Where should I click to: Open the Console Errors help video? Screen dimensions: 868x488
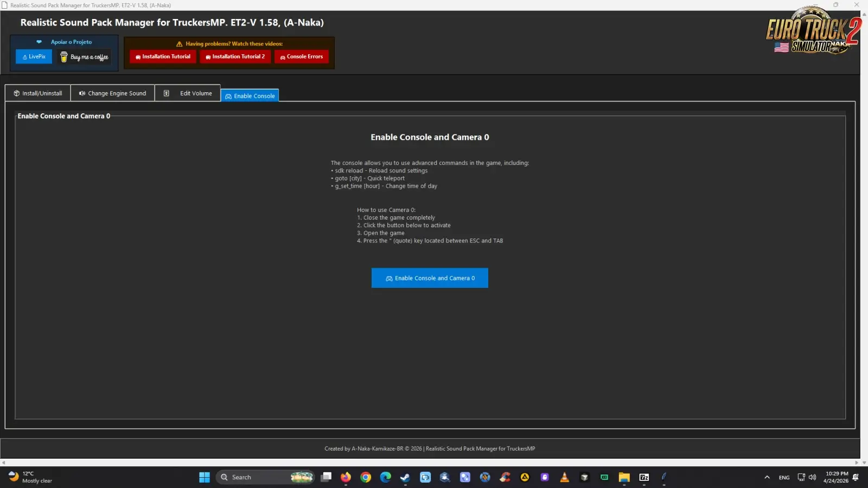point(302,56)
